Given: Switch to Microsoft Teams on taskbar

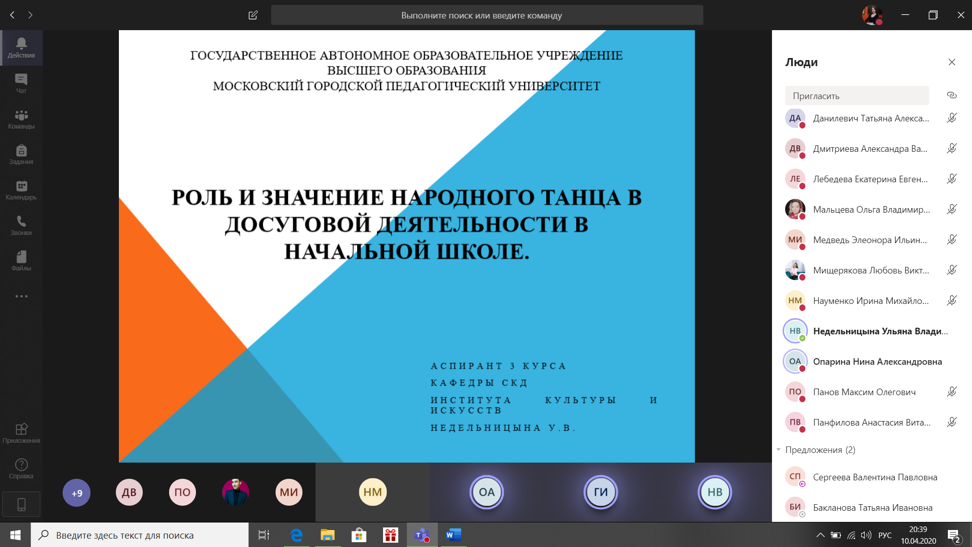Looking at the screenshot, I should point(422,535).
